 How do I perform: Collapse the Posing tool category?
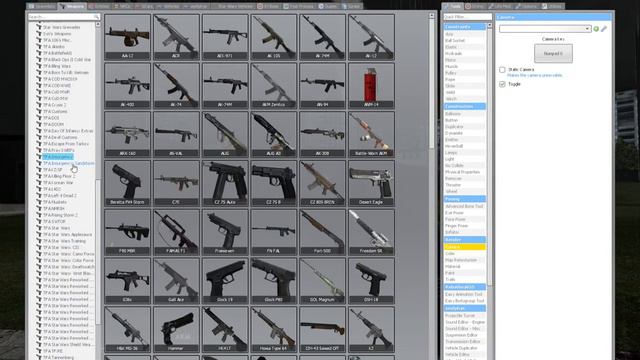[464, 199]
